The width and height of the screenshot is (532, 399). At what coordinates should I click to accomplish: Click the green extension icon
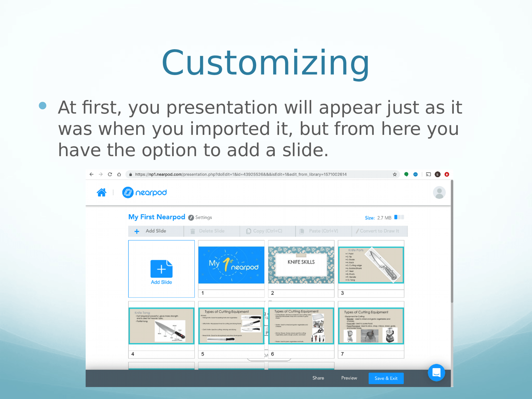[x=406, y=174]
